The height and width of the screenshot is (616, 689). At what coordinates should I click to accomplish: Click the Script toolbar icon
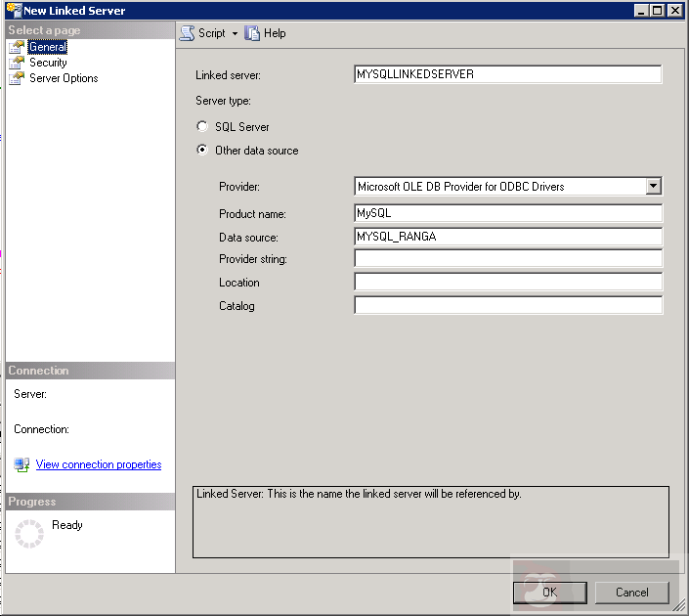pos(187,33)
